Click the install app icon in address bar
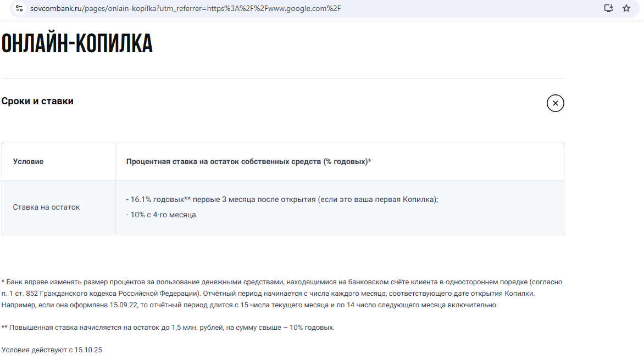The height and width of the screenshot is (360, 644). (608, 8)
